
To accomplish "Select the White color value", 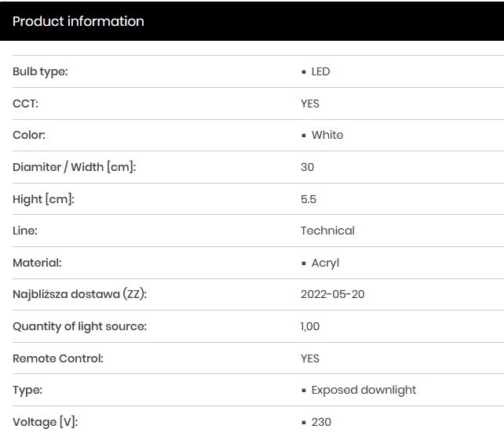I will 327,135.
